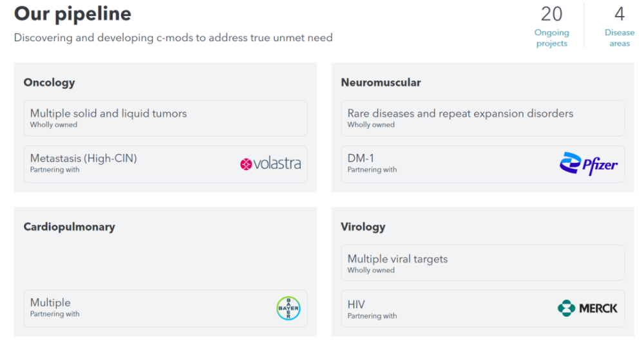Viewport: 644px width, 356px height.
Task: Click the Pfizer logo
Action: click(589, 164)
